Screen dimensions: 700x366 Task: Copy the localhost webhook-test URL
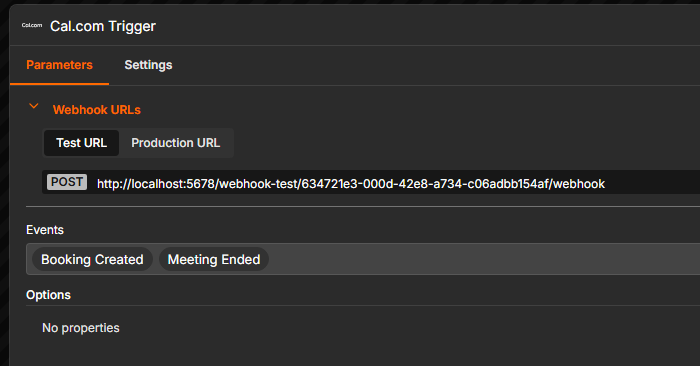pos(351,184)
